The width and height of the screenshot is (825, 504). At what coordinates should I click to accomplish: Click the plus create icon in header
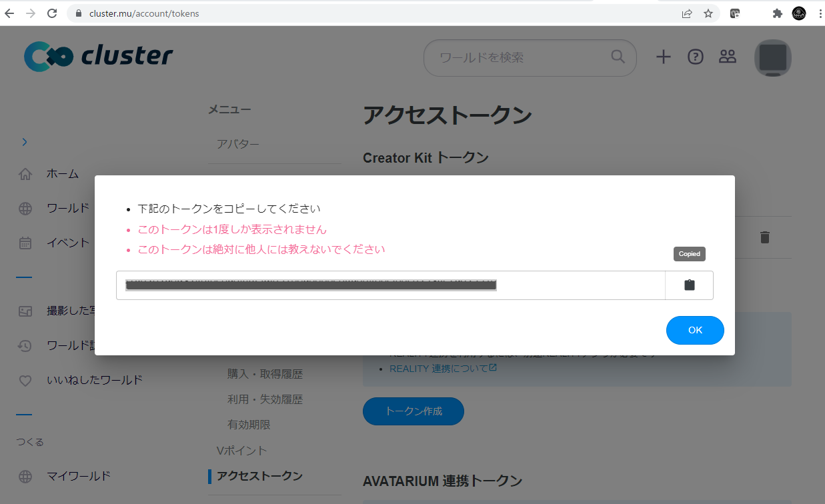(663, 57)
